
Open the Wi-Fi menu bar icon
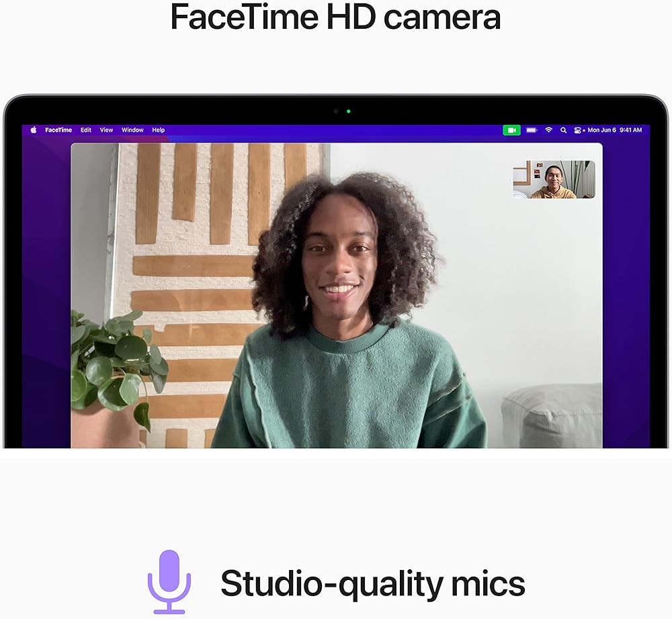point(548,130)
